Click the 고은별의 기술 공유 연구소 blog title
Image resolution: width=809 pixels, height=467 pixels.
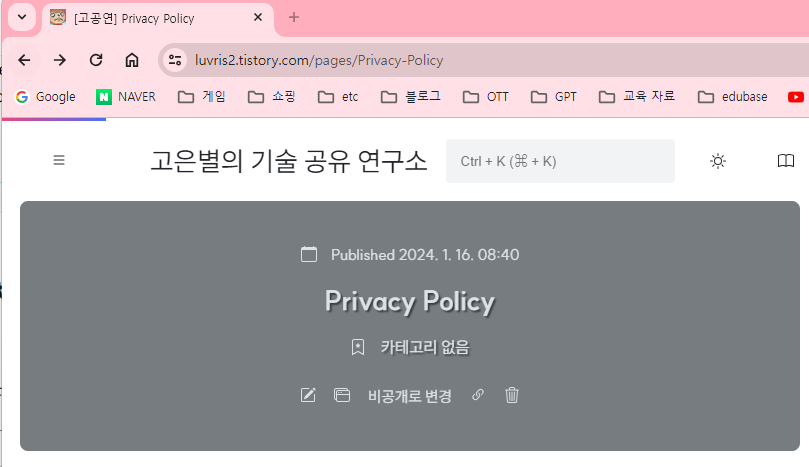(289, 161)
